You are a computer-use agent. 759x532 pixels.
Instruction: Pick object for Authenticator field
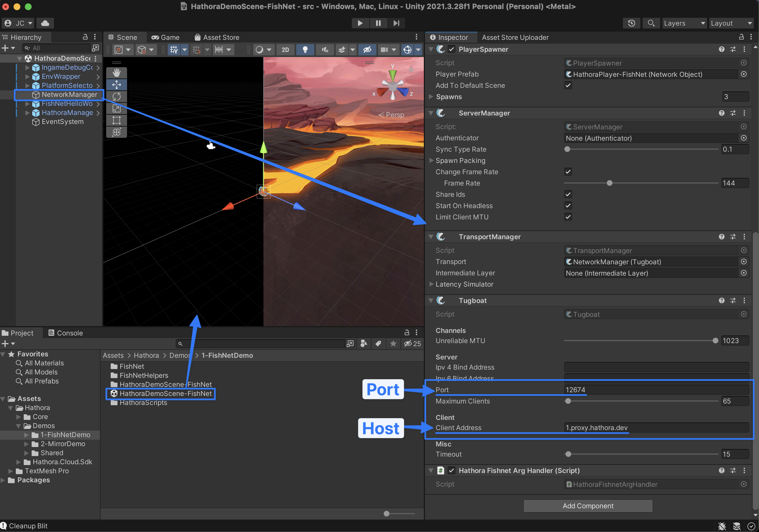click(743, 138)
